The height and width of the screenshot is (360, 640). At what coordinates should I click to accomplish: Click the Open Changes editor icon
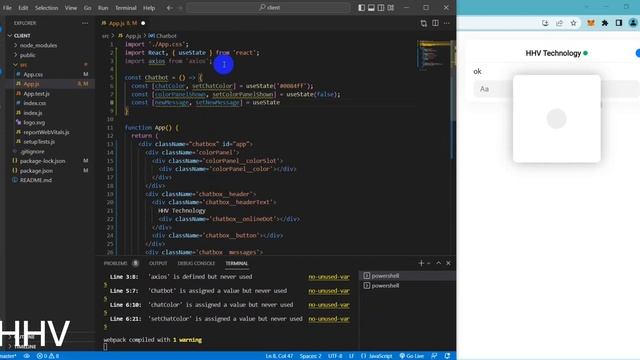tap(424, 23)
